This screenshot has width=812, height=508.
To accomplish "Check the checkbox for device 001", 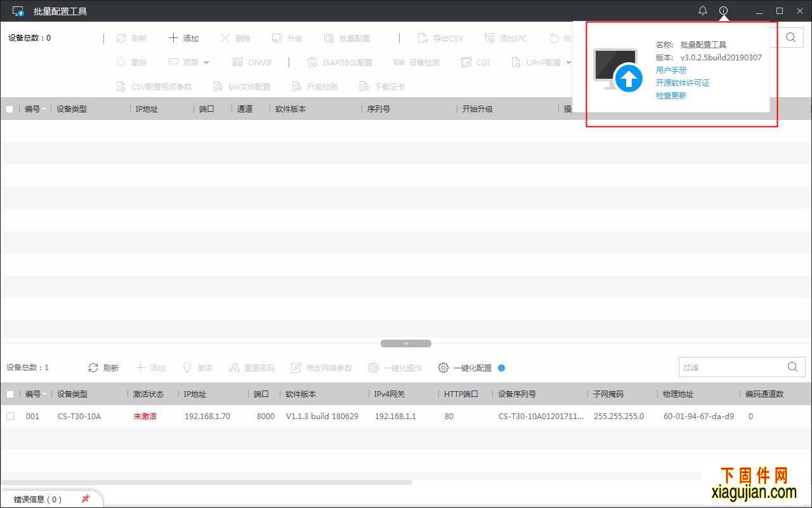I will (x=10, y=417).
